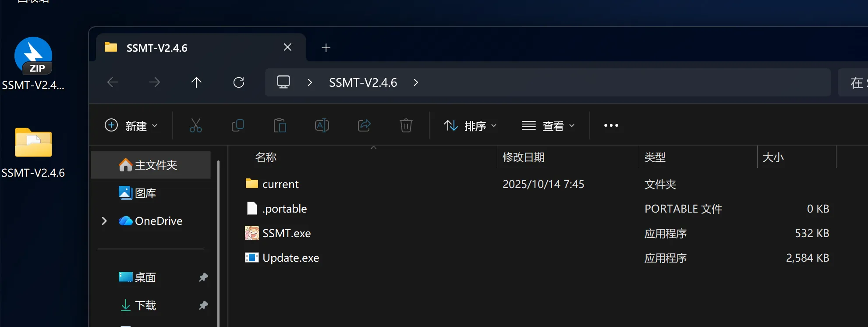This screenshot has width=868, height=327.
Task: Select the SSMT.exe file
Action: [538, 233]
